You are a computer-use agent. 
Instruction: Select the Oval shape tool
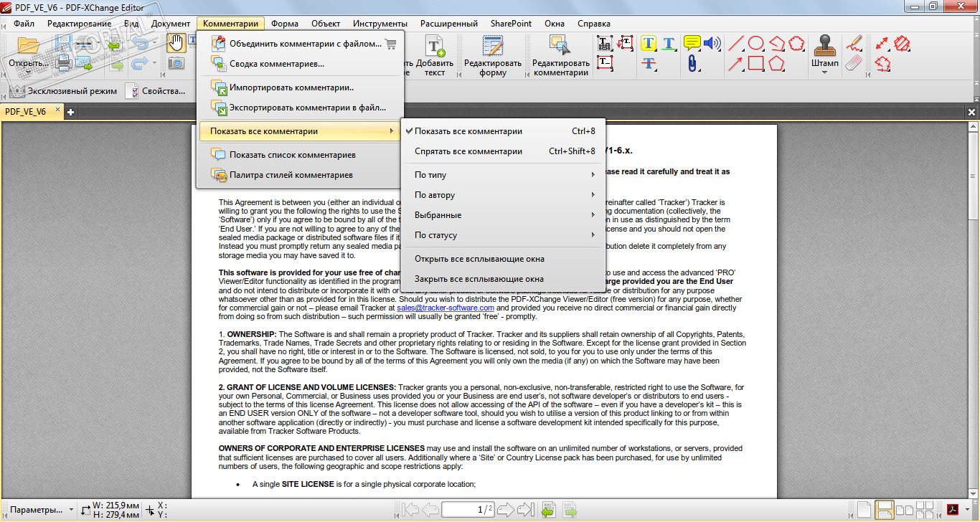click(755, 44)
